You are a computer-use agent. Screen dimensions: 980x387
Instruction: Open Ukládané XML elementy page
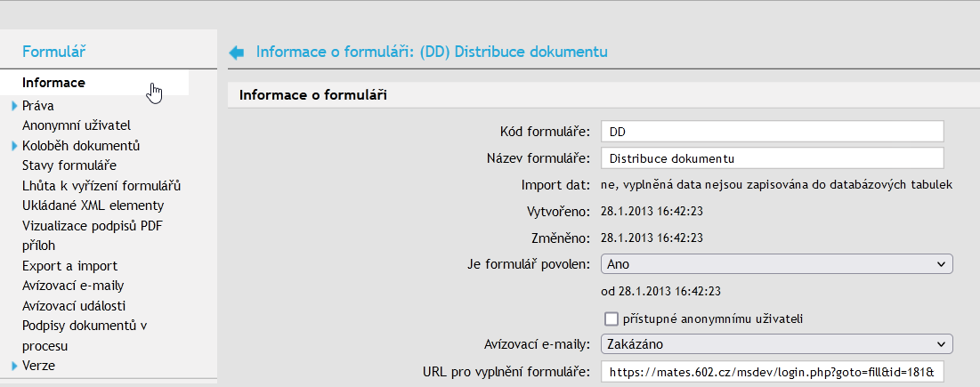[93, 206]
